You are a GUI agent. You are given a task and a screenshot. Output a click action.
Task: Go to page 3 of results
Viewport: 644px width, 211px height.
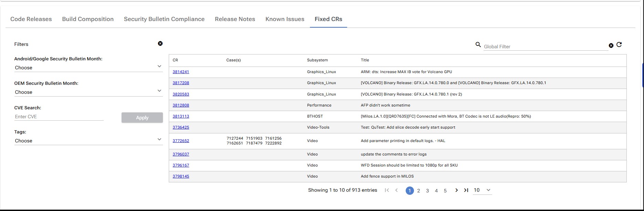(427, 191)
